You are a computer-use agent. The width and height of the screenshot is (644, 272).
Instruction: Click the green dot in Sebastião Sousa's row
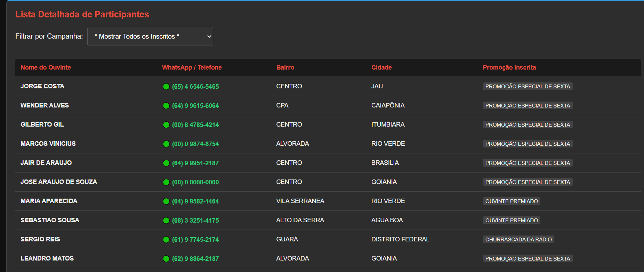pyautogui.click(x=166, y=221)
